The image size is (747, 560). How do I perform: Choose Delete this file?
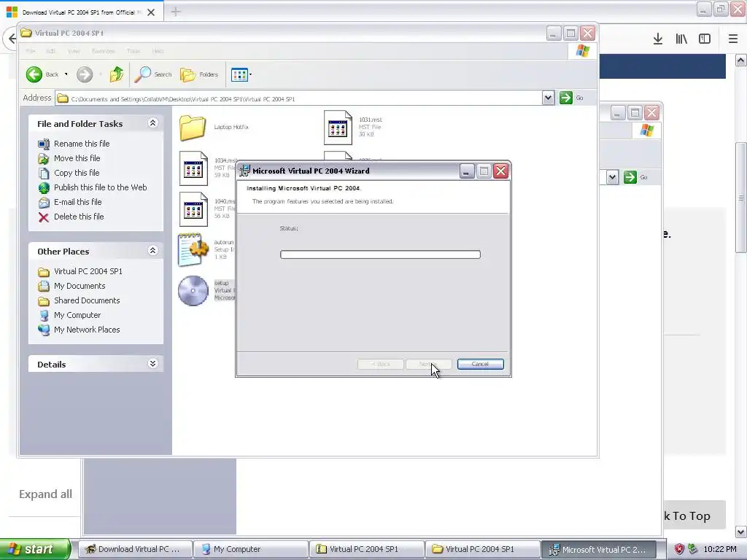point(79,217)
